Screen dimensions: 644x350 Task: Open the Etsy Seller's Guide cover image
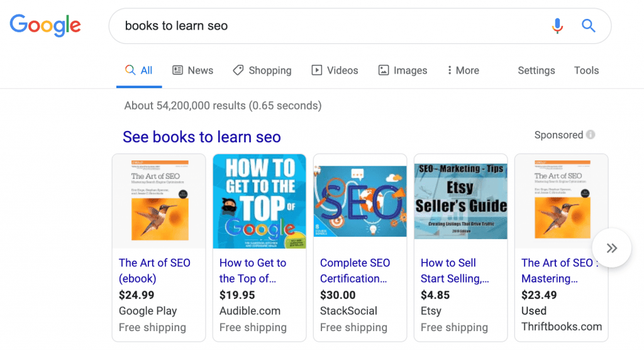[461, 201]
